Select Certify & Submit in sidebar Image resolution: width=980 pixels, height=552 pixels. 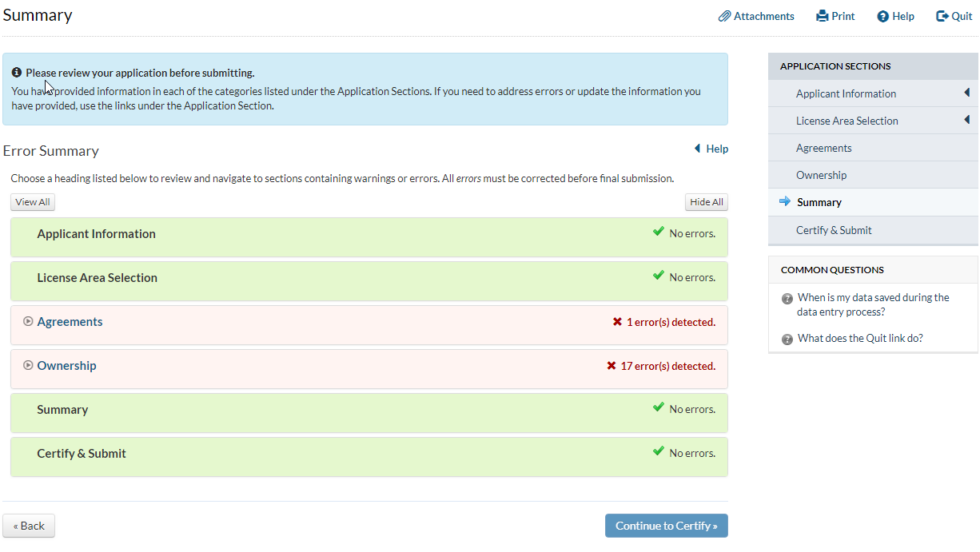point(834,230)
